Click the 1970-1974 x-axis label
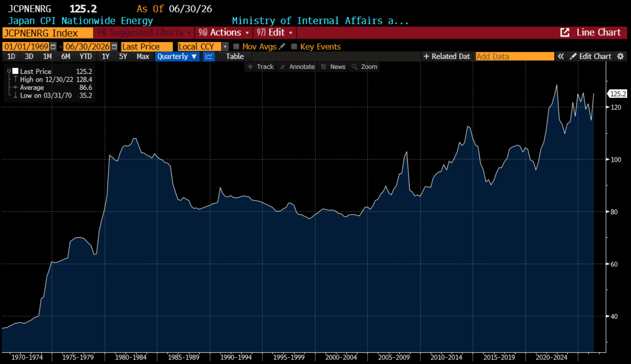631x364 pixels. pos(27,357)
